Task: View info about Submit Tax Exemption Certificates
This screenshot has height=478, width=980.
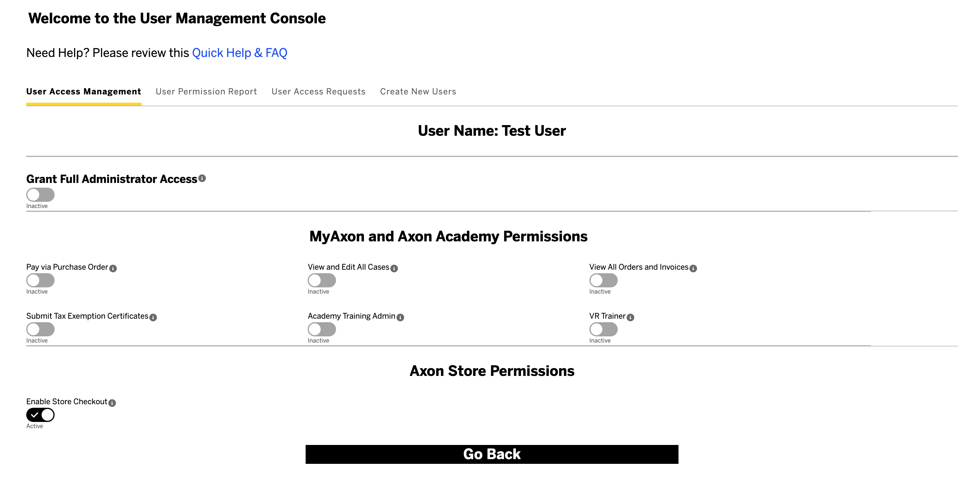Action: tap(153, 317)
